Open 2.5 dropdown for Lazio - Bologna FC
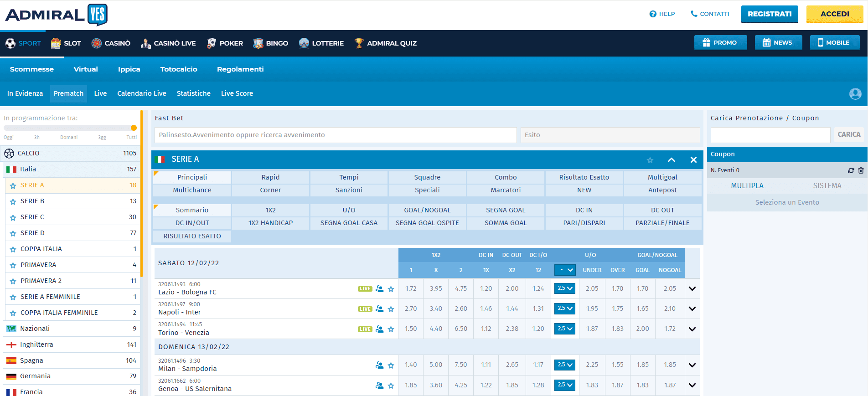Viewport: 868px width, 396px height. click(x=565, y=288)
